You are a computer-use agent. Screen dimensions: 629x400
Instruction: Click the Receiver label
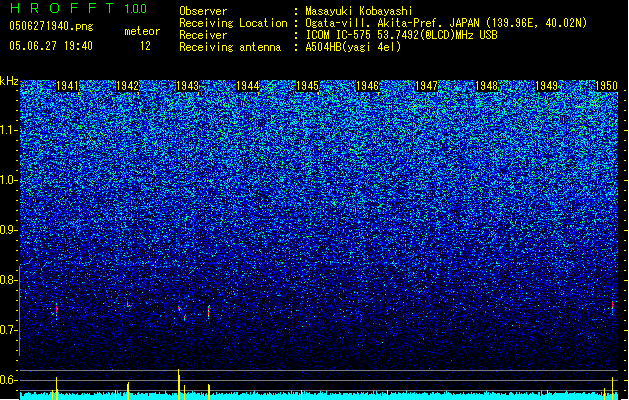pyautogui.click(x=203, y=35)
